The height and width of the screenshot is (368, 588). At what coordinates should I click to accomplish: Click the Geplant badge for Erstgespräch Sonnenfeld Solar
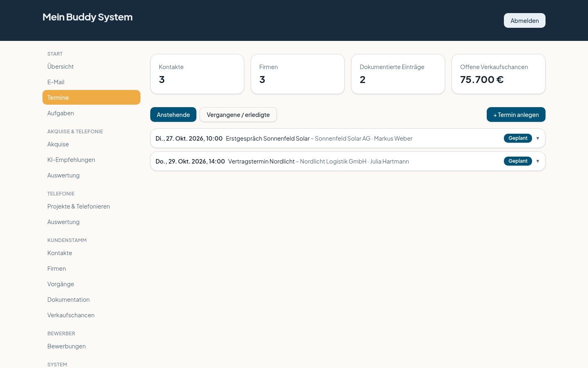[518, 138]
